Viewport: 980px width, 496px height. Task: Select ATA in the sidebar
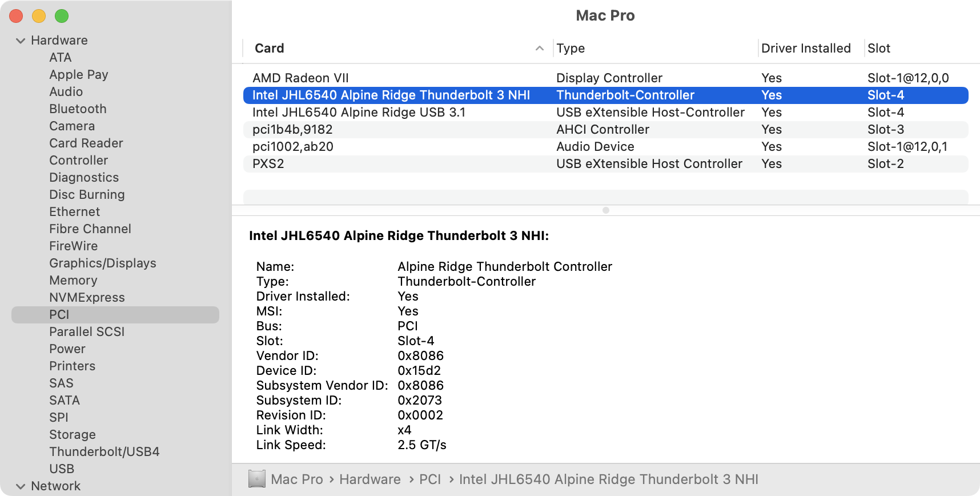coord(60,58)
